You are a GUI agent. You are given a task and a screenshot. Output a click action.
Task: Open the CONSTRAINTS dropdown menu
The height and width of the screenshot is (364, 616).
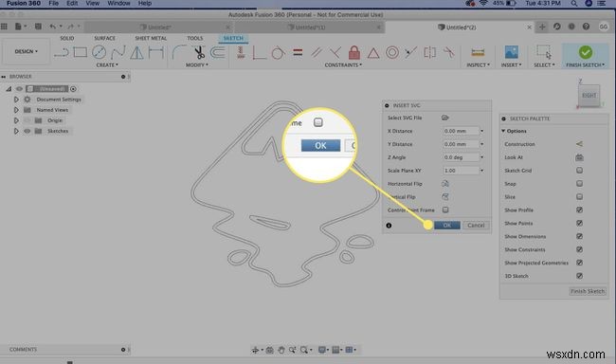pyautogui.click(x=343, y=64)
